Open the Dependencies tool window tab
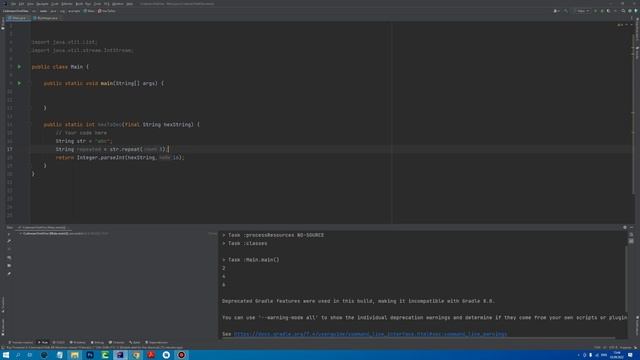Image resolution: width=640 pixels, height=360 pixels. [157, 342]
